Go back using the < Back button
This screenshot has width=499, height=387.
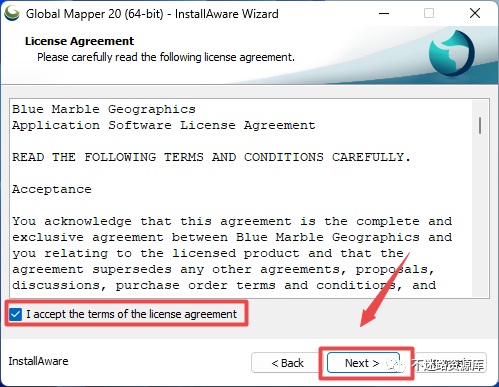point(287,363)
